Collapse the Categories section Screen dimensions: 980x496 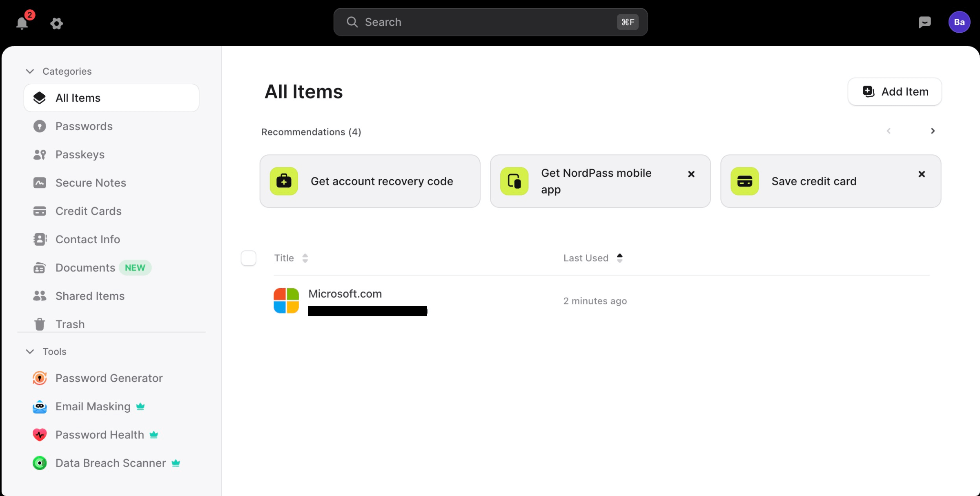29,71
